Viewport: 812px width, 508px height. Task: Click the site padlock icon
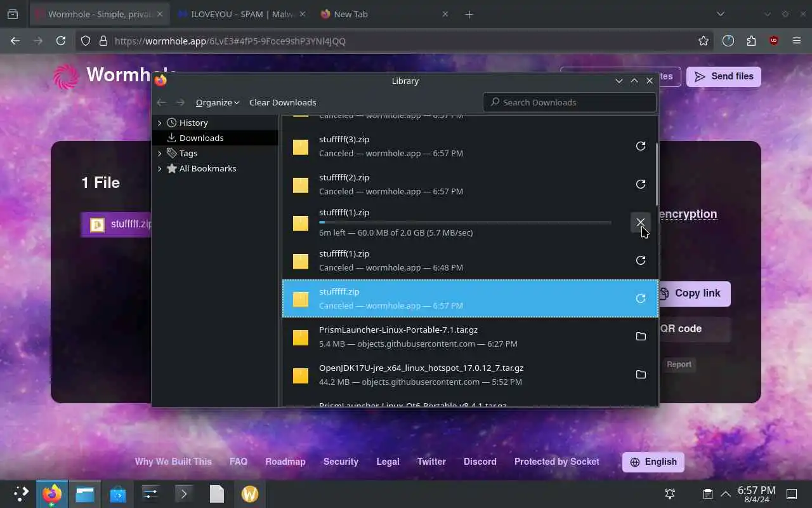tap(103, 41)
